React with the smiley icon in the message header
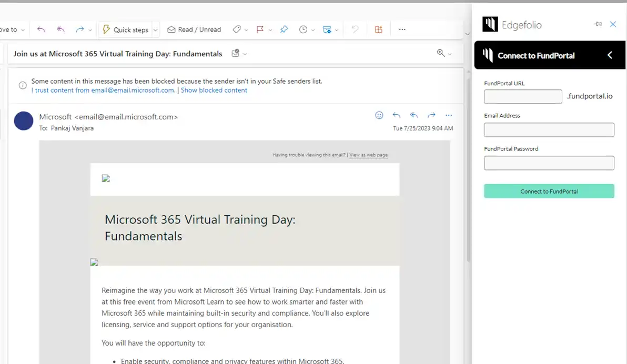Screen dimensions: 627x364 click(379, 115)
